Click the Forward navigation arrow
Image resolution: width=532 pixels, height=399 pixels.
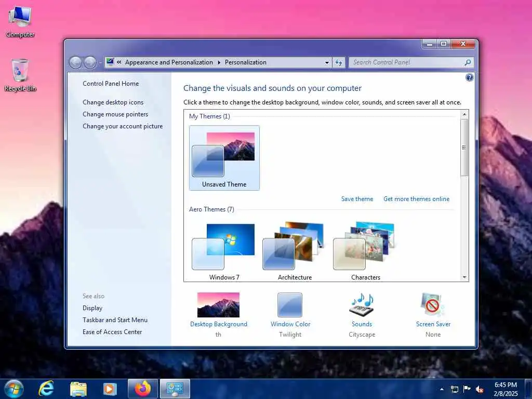(x=90, y=62)
